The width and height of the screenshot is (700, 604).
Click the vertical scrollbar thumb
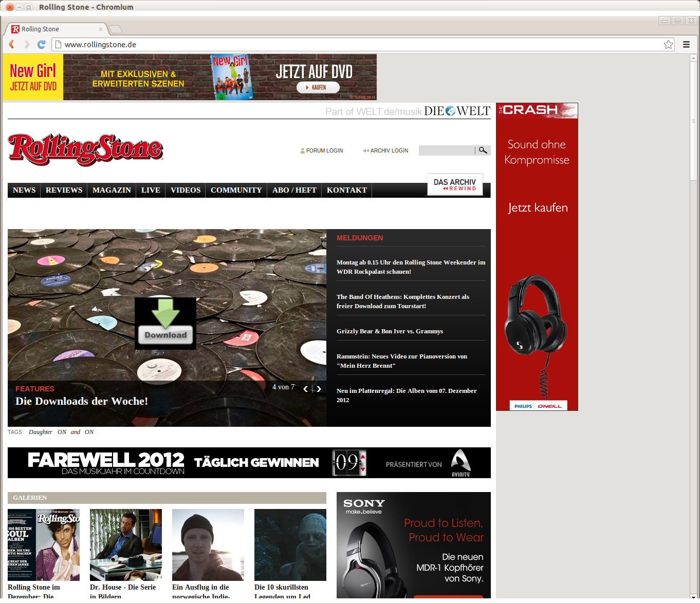coord(693,121)
